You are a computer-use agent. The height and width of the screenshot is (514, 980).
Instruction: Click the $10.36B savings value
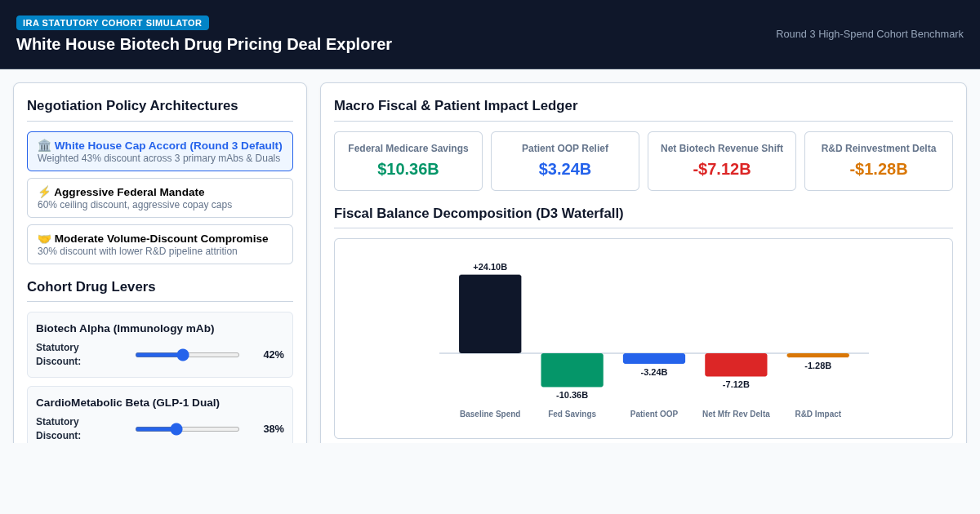(408, 169)
